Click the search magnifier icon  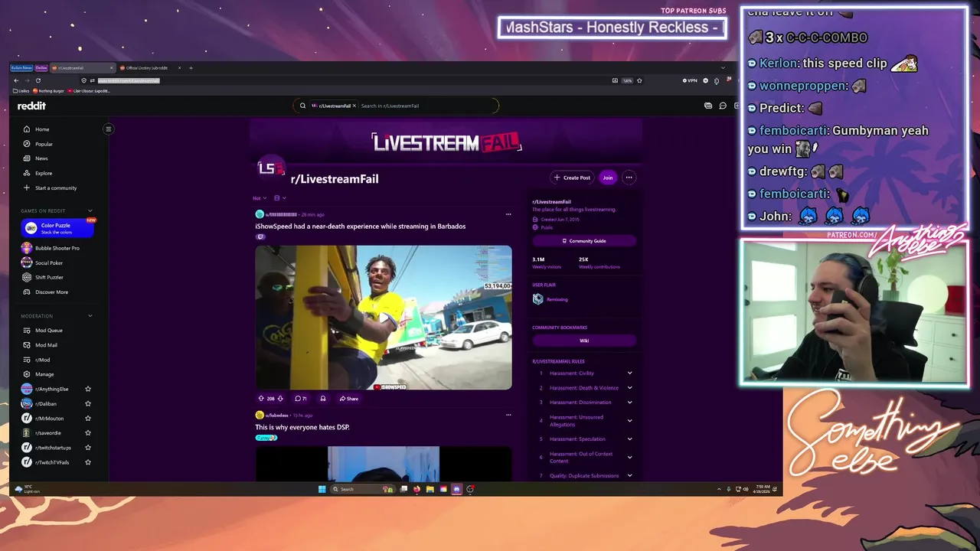tap(302, 106)
